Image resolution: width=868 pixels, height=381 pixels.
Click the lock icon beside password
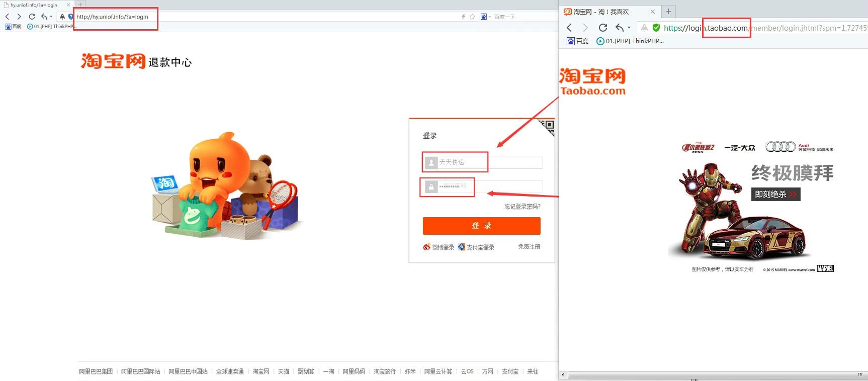(x=431, y=186)
